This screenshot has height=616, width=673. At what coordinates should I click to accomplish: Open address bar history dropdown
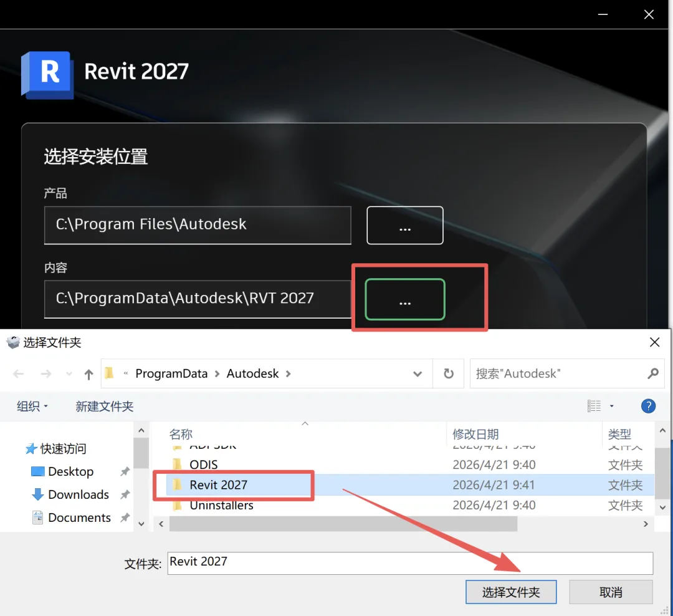point(417,373)
